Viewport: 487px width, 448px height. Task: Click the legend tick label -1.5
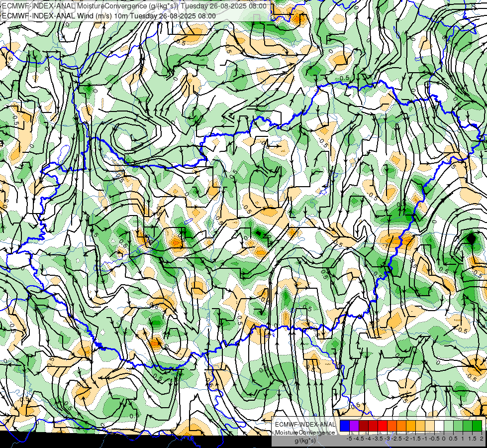coord(415,439)
